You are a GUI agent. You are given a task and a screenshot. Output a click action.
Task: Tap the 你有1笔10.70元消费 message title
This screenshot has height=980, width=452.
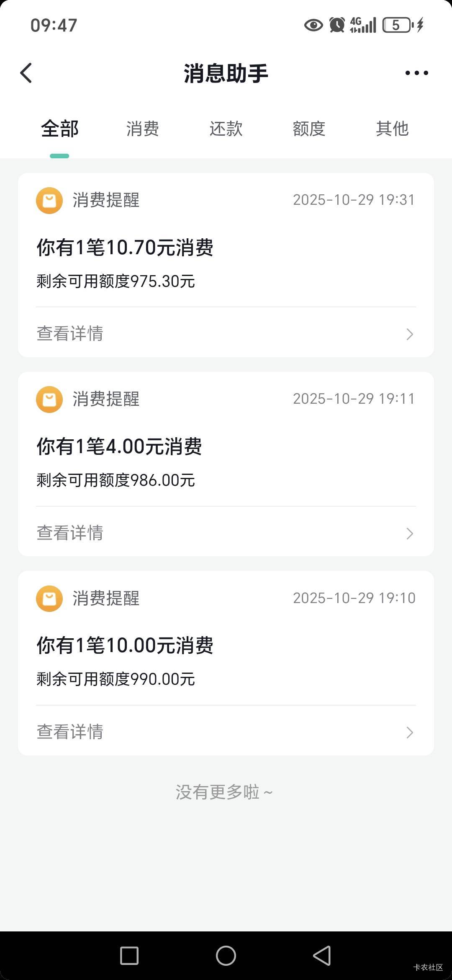click(x=125, y=247)
